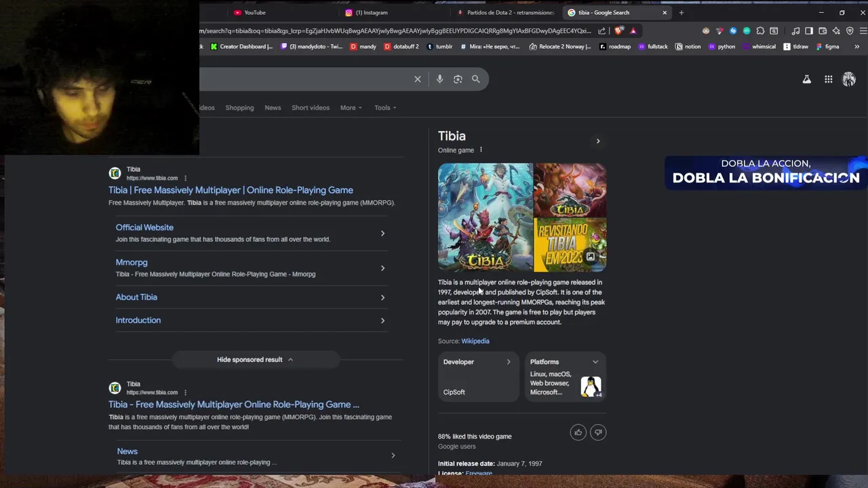868x488 pixels.
Task: Open more images icon on Tibia pictures
Action: tap(591, 257)
